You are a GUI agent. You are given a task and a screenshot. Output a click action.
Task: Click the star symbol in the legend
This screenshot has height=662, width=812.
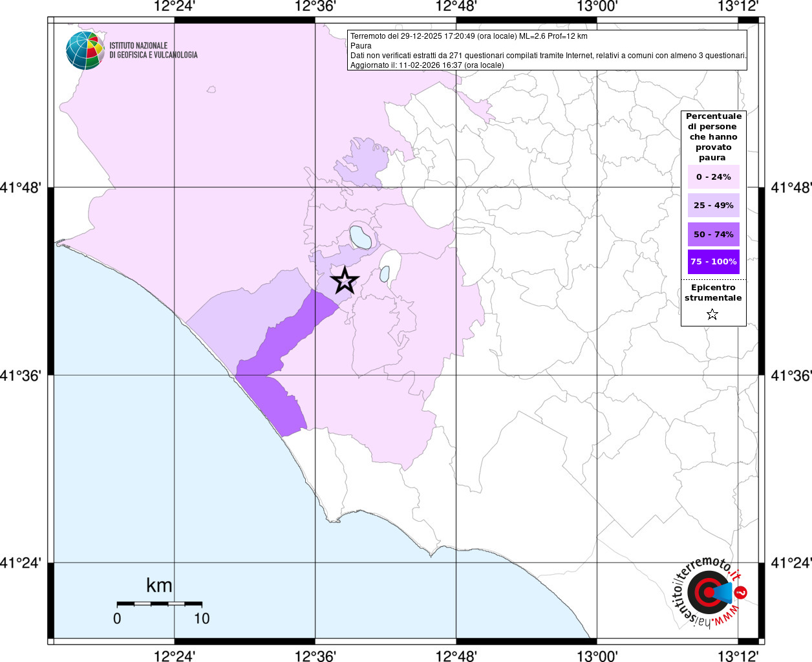point(712,314)
